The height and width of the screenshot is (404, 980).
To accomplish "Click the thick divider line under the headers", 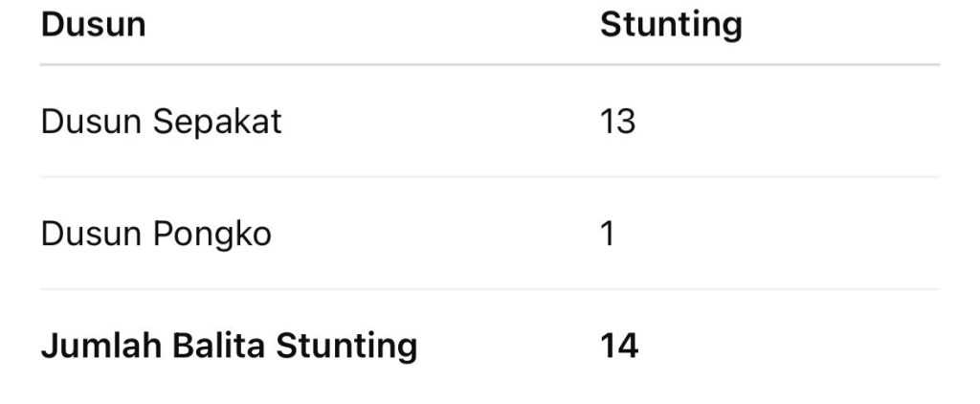I will click(490, 64).
